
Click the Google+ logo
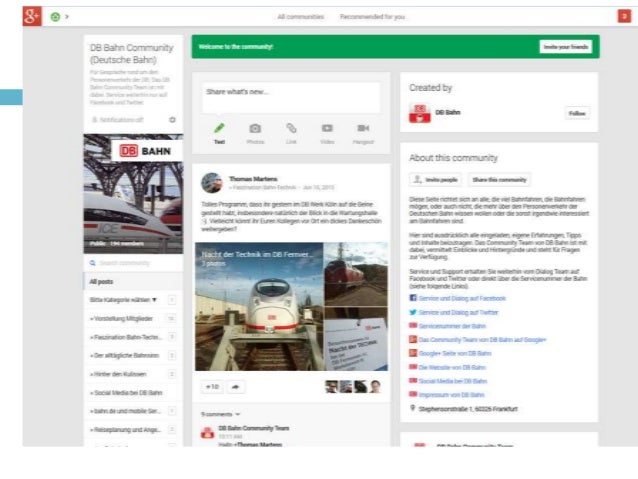[32, 16]
